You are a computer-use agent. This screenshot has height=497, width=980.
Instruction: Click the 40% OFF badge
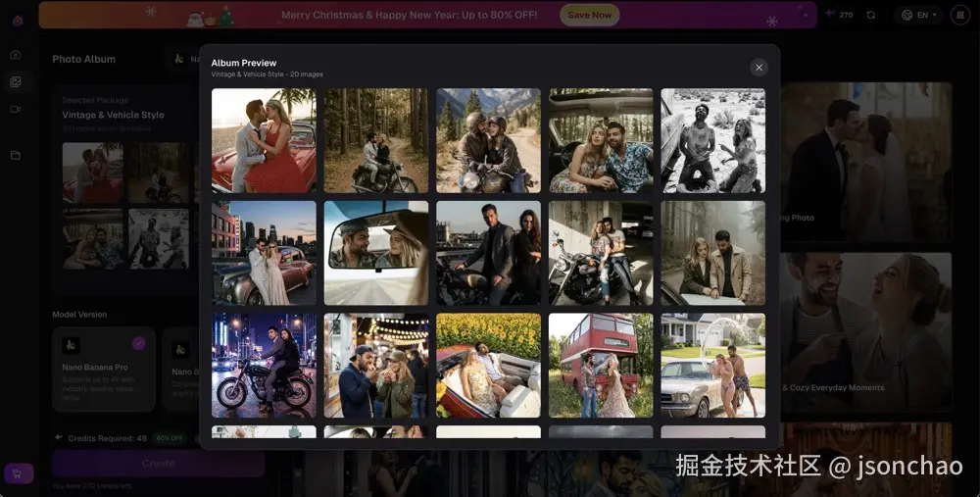pyautogui.click(x=170, y=438)
